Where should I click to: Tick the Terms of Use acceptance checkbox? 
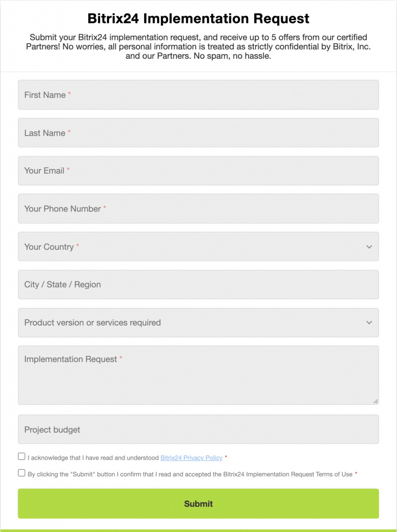tap(21, 473)
